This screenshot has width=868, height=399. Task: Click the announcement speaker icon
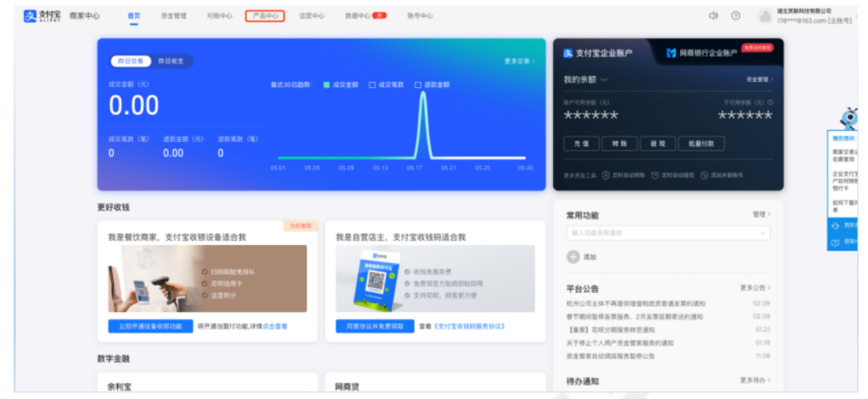[x=713, y=16]
